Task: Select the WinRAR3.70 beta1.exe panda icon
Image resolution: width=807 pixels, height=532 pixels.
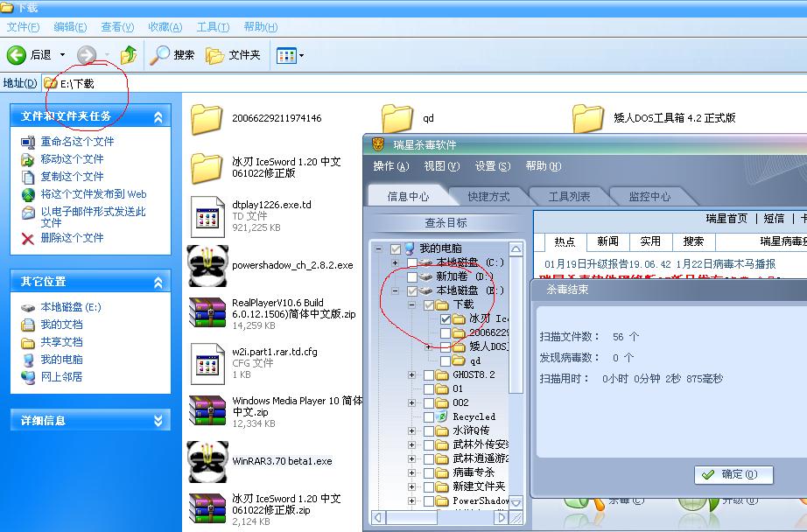Action: pyautogui.click(x=207, y=461)
